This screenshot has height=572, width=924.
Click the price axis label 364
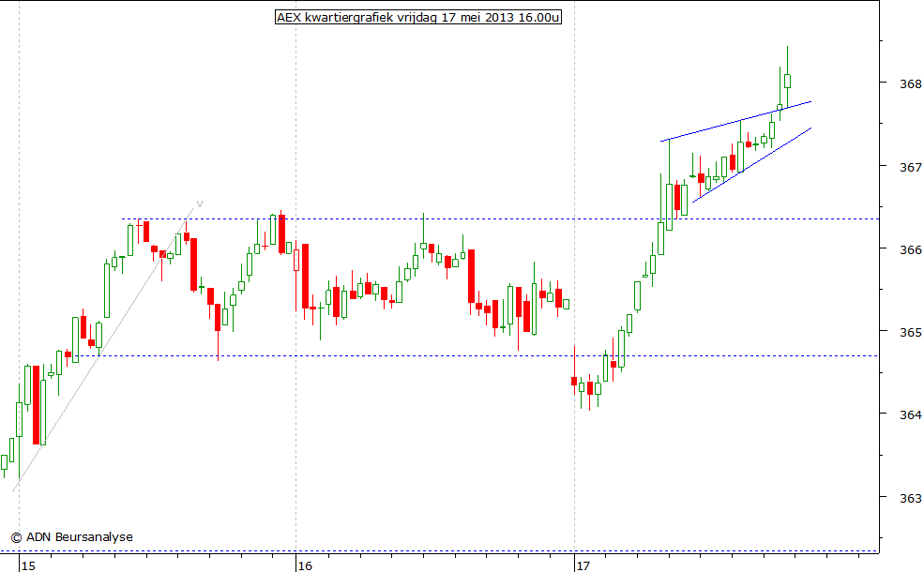(911, 414)
